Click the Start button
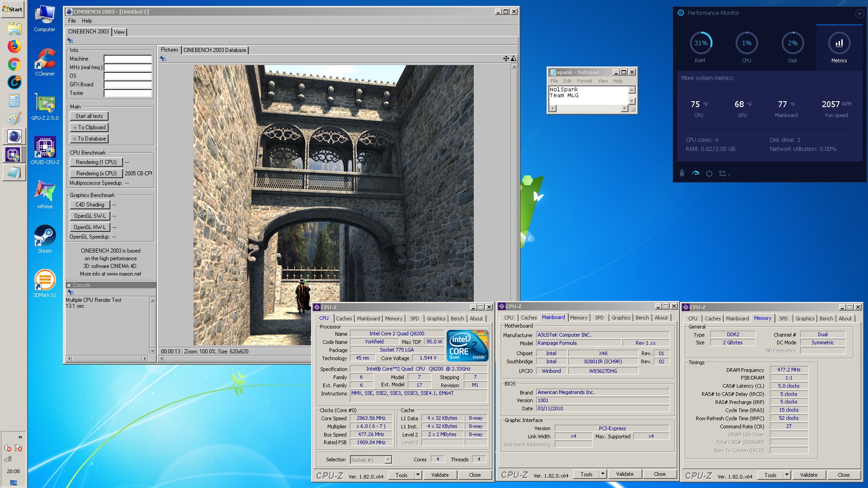 point(13,9)
